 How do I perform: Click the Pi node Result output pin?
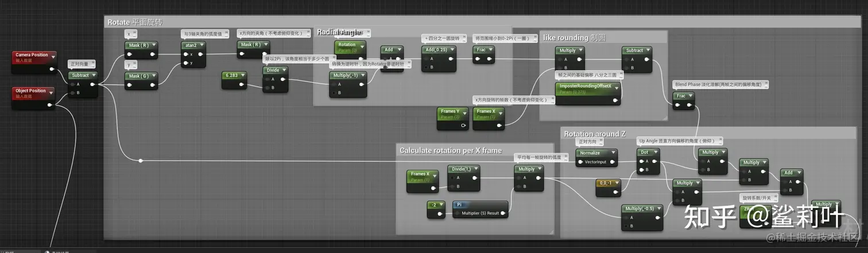(503, 214)
